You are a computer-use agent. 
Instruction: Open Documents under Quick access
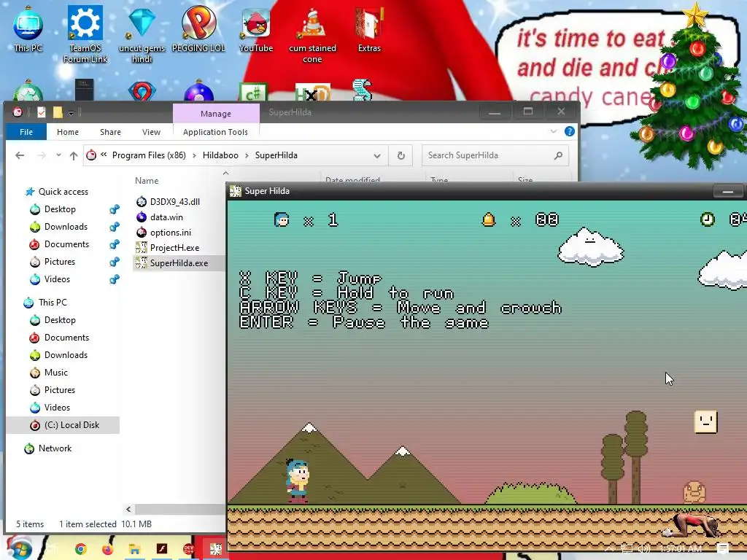tap(66, 244)
